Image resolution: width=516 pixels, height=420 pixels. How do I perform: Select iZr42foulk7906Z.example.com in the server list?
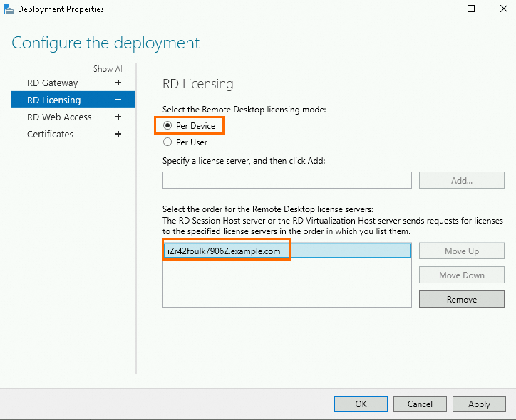click(287, 251)
